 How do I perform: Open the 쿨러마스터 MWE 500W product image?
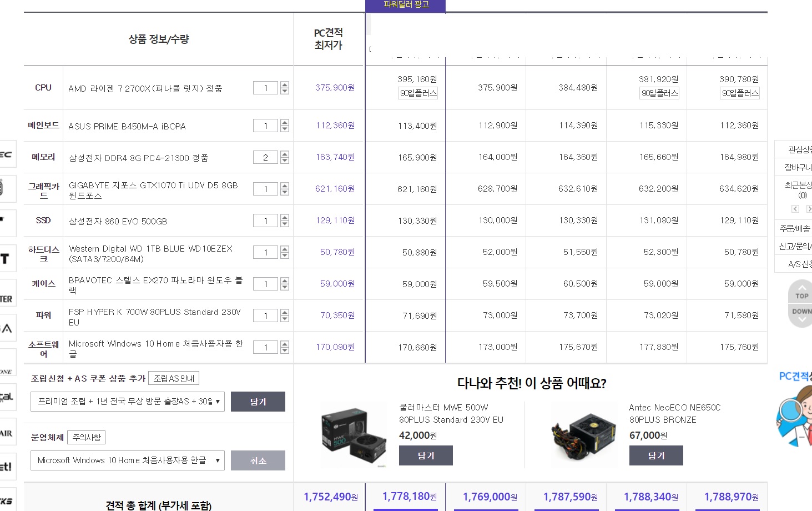tap(354, 436)
